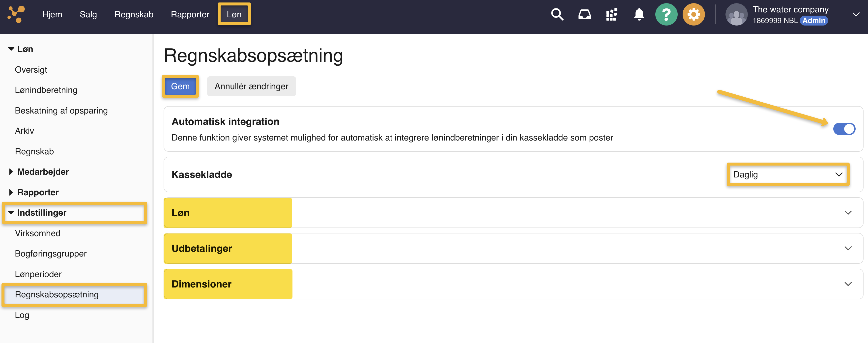Click the search magnifier icon
Screen dimensions: 868x343
(x=557, y=14)
